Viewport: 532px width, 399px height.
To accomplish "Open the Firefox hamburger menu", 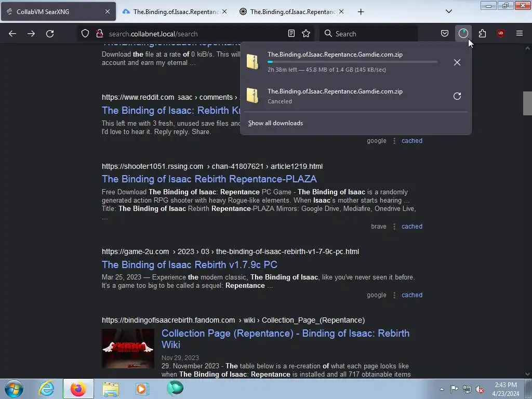I will [520, 34].
